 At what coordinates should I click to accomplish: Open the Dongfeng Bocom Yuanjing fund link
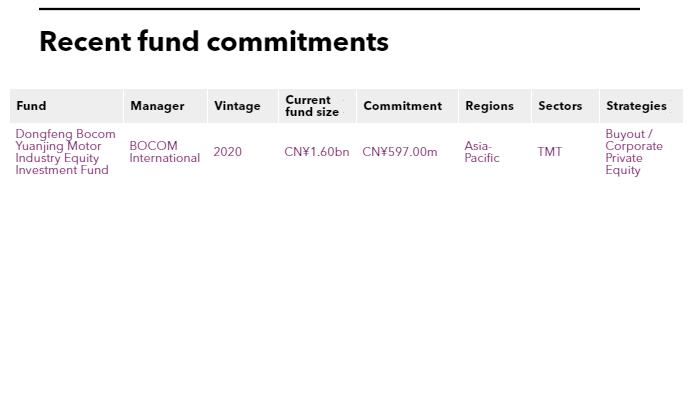pyautogui.click(x=65, y=152)
